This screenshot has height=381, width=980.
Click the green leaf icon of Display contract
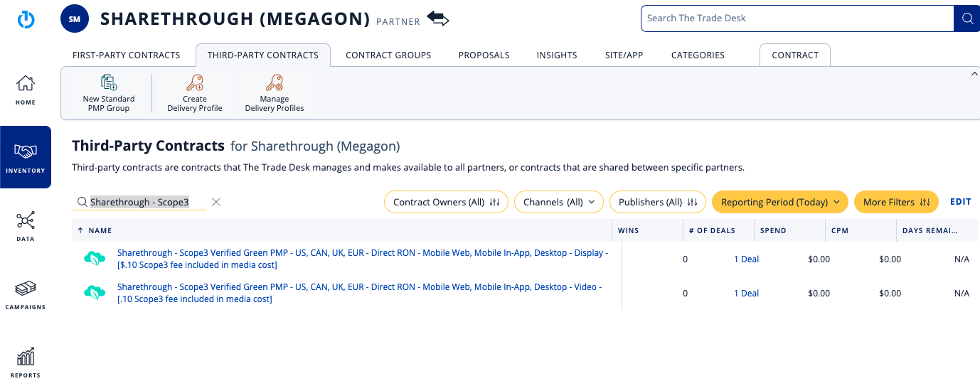pos(95,259)
